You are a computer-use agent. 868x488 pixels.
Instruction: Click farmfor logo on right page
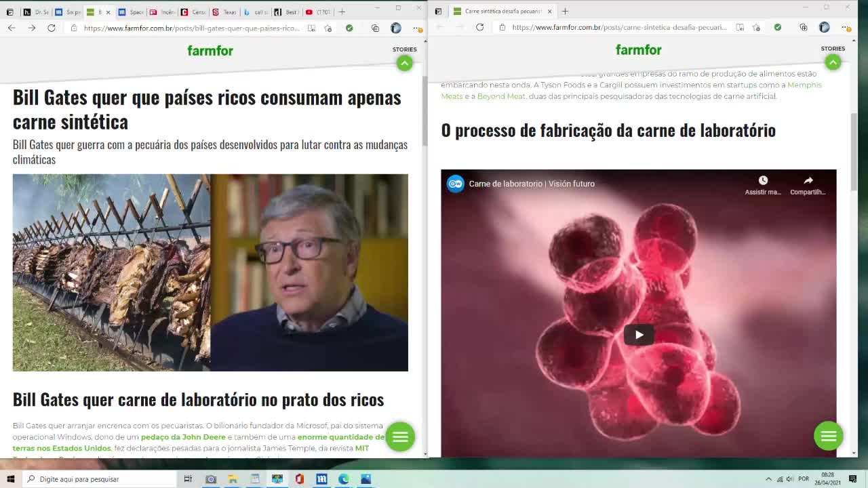[x=638, y=49]
